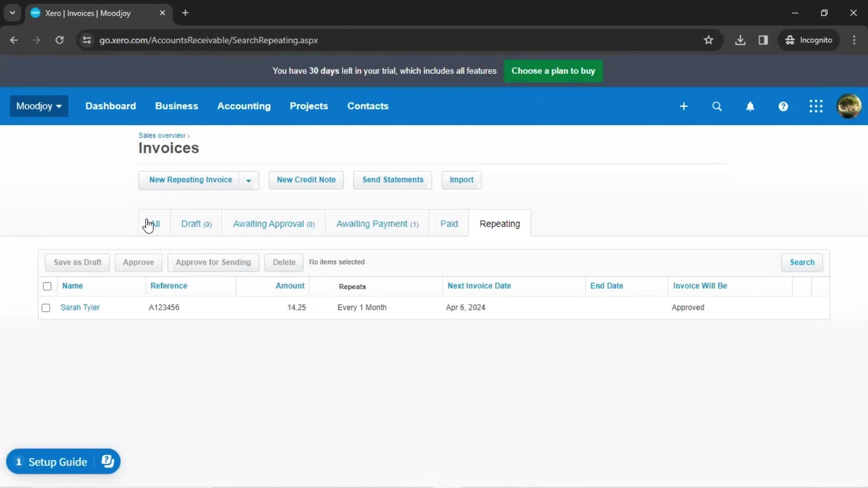Click the Search button
The height and width of the screenshot is (488, 868).
coord(802,263)
